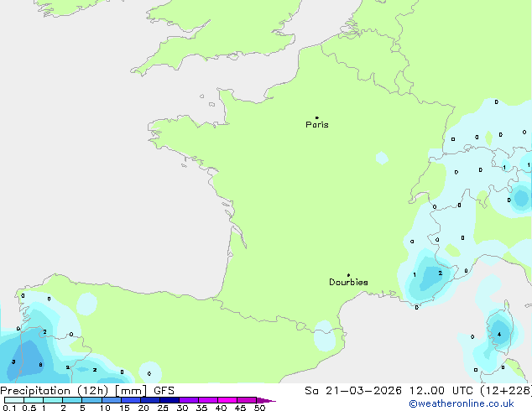
Task: Click the 0.1 legend scale number
Action: 9,408
